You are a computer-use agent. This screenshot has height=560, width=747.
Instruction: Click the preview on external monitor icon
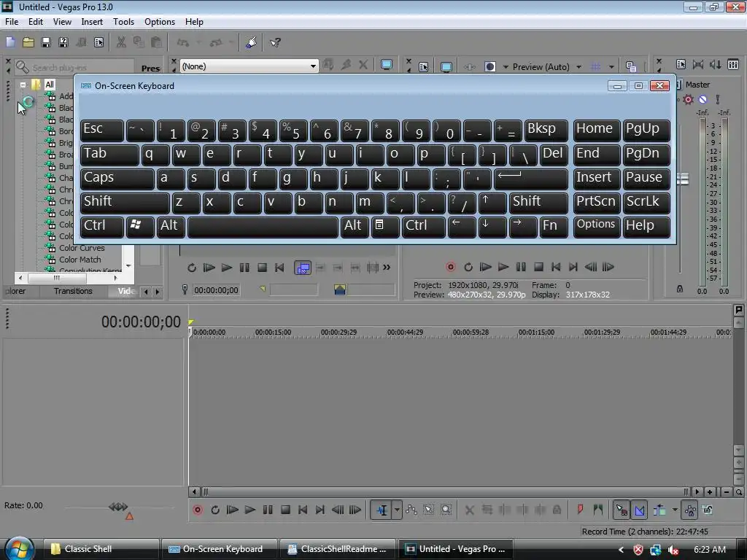coord(446,66)
